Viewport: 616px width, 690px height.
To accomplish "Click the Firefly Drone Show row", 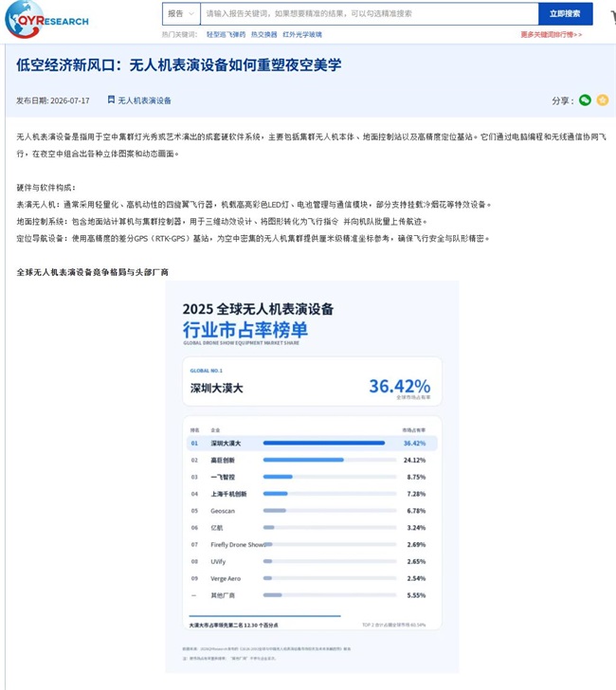I will (312, 545).
